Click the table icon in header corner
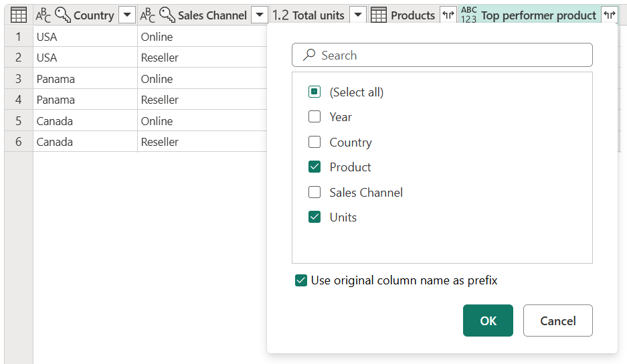 click(x=19, y=15)
